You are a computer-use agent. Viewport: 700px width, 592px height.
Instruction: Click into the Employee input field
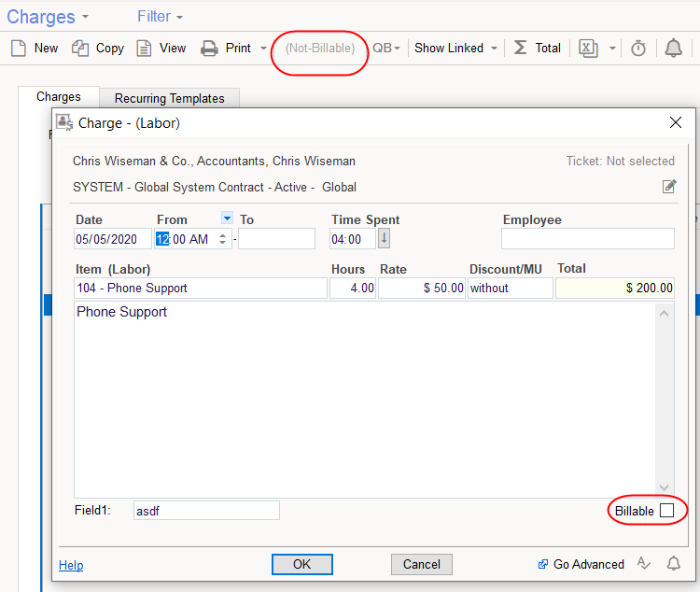tap(587, 239)
